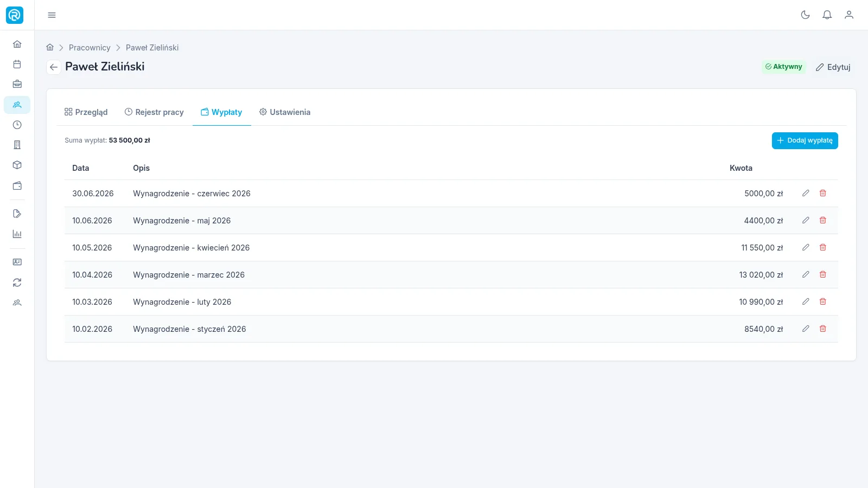The width and height of the screenshot is (868, 488).
Task: Follow the Pracownicy breadcrumb link
Action: 90,48
